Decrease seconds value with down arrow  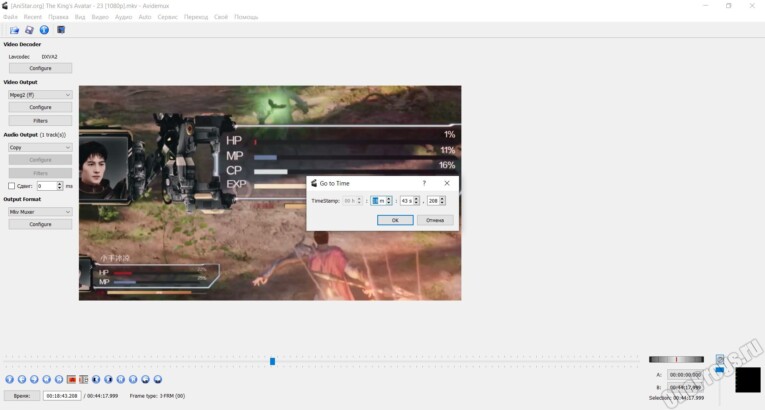coord(416,203)
